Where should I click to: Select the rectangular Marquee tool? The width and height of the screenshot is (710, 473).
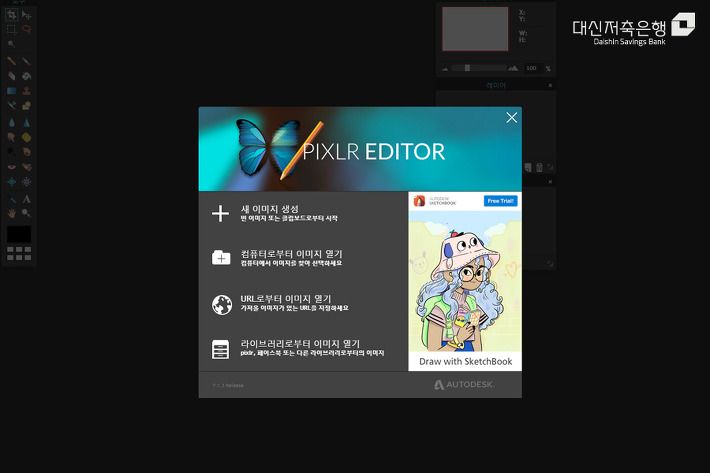(x=11, y=29)
